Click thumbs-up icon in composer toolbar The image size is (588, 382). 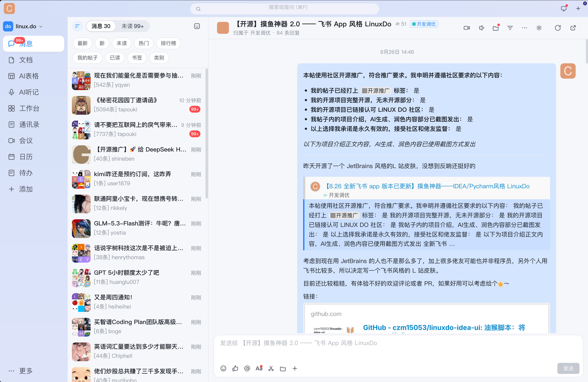(x=235, y=368)
